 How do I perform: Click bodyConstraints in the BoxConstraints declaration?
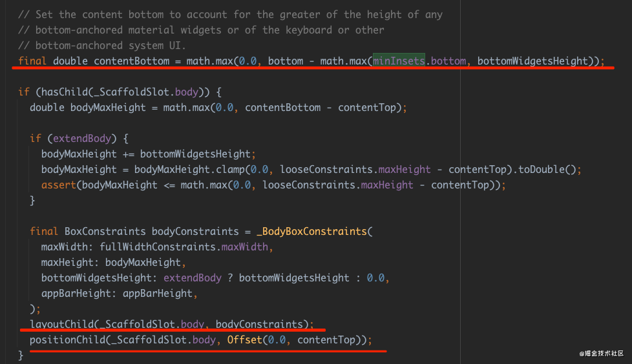195,232
